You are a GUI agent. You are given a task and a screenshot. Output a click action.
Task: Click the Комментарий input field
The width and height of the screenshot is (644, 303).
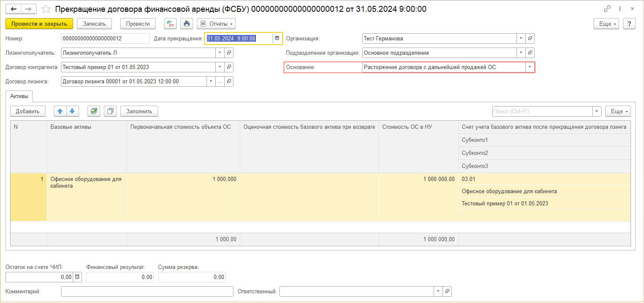point(147,291)
